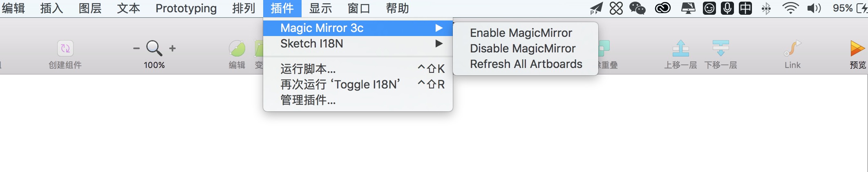868x172 pixels.
Task: Open the Prototyping menu
Action: pyautogui.click(x=186, y=8)
